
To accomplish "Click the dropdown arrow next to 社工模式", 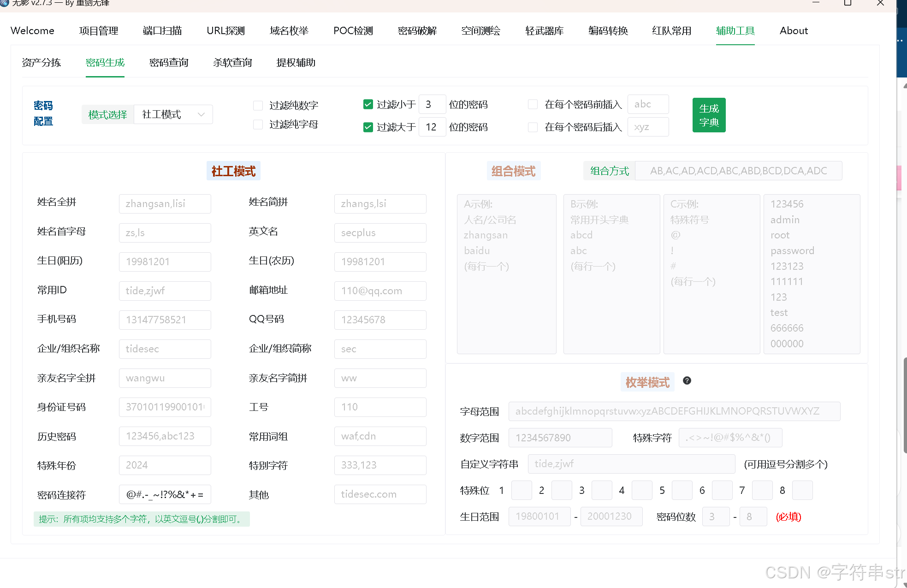I will (201, 114).
